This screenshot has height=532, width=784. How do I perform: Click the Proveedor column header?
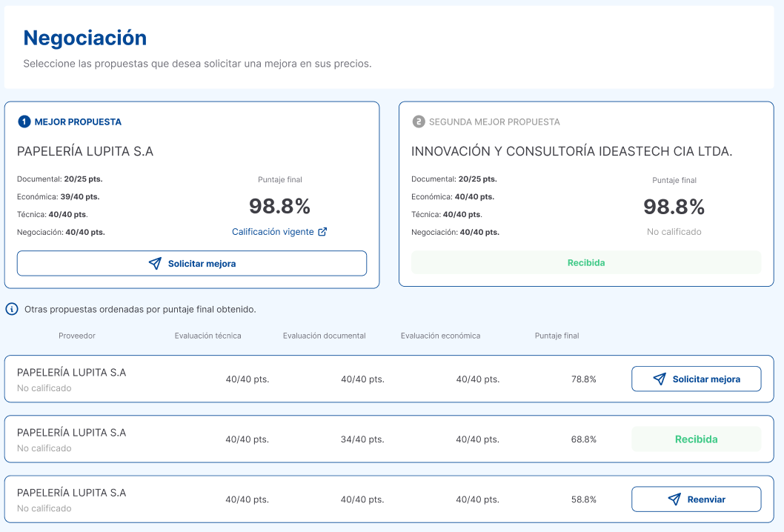coord(77,336)
